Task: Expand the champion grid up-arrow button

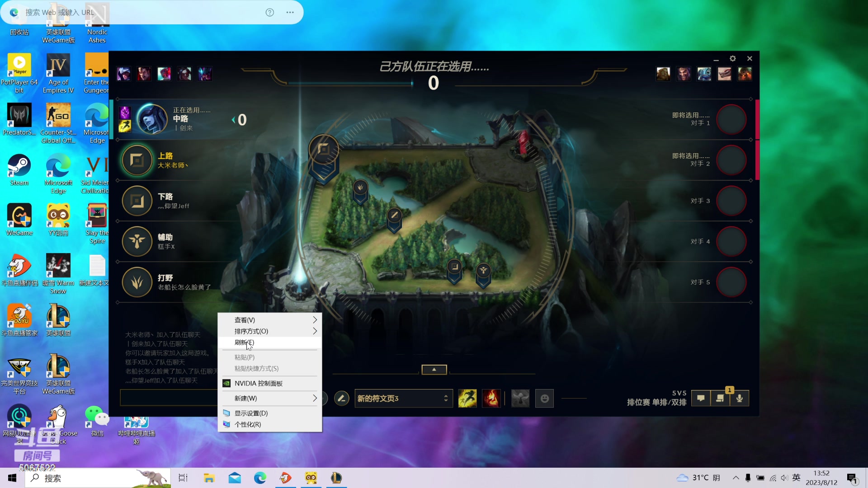Action: click(x=434, y=370)
